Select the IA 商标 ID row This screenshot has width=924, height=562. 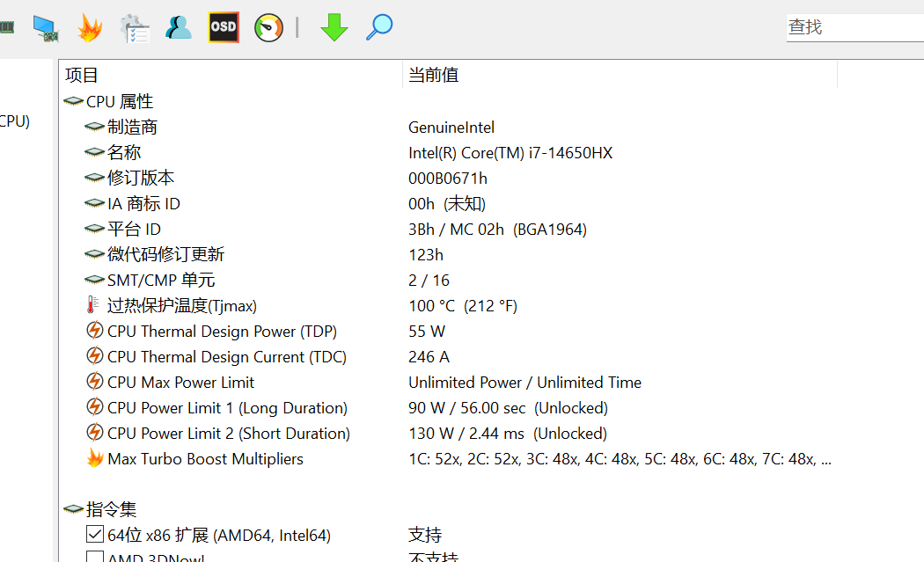[x=143, y=204]
